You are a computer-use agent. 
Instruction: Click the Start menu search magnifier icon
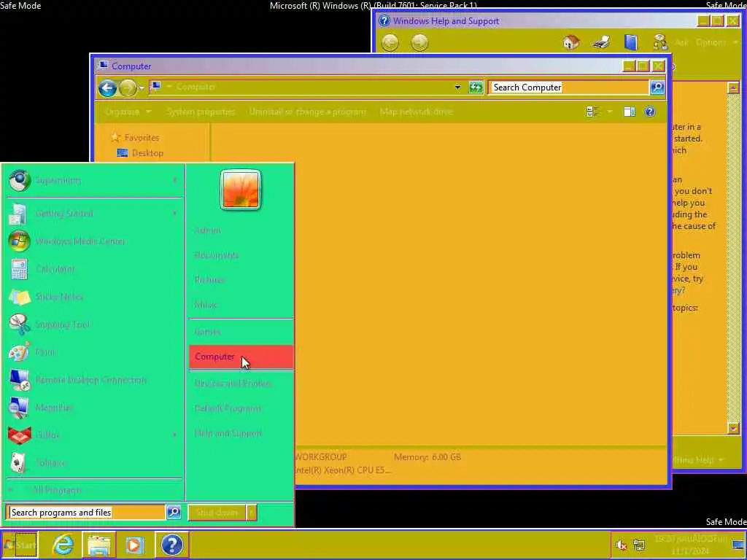[x=174, y=513]
